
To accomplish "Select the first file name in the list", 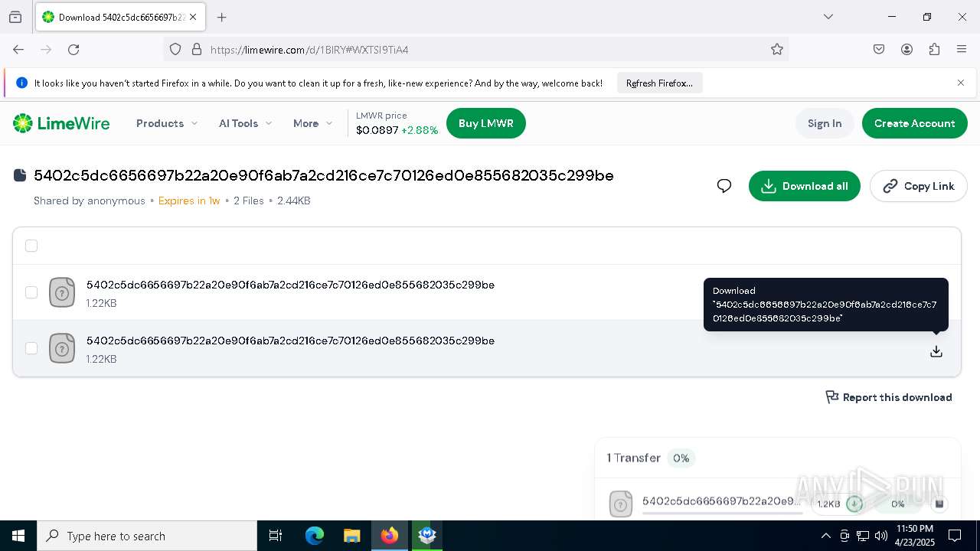I will [290, 285].
